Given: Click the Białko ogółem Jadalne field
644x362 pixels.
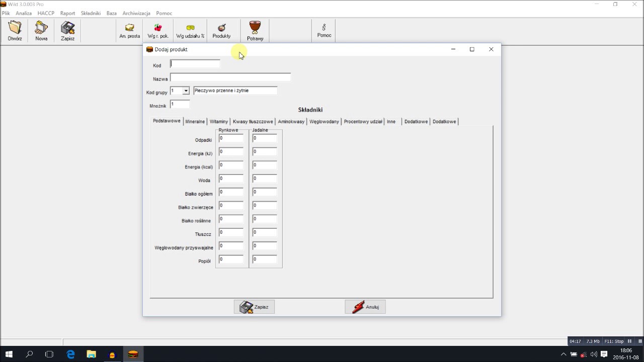Looking at the screenshot, I should [265, 192].
